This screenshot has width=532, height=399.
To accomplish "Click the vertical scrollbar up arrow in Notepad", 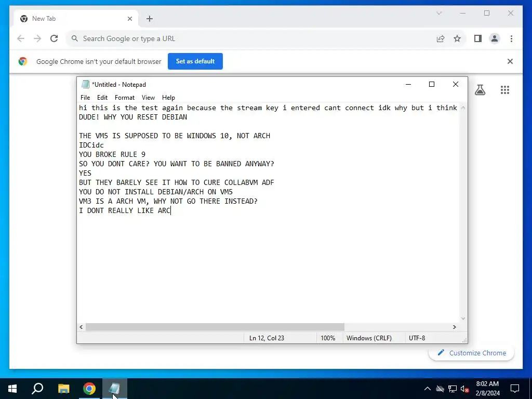I will (x=463, y=108).
